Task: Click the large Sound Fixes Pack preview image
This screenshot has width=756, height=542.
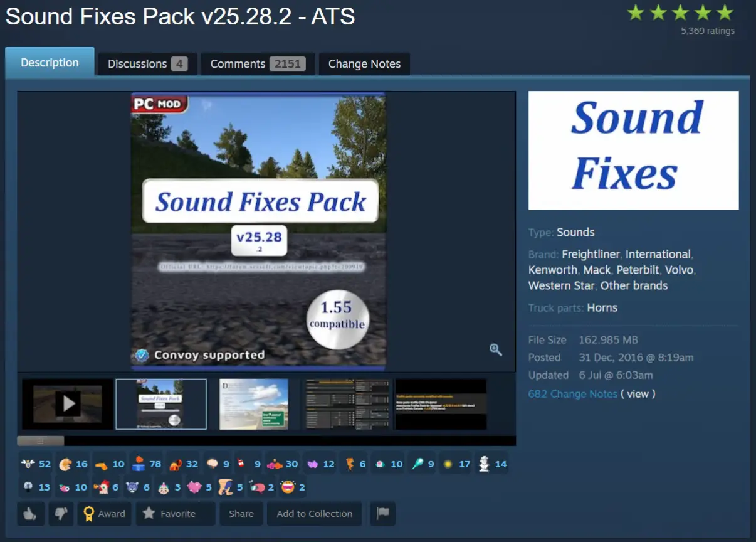Action: (259, 230)
